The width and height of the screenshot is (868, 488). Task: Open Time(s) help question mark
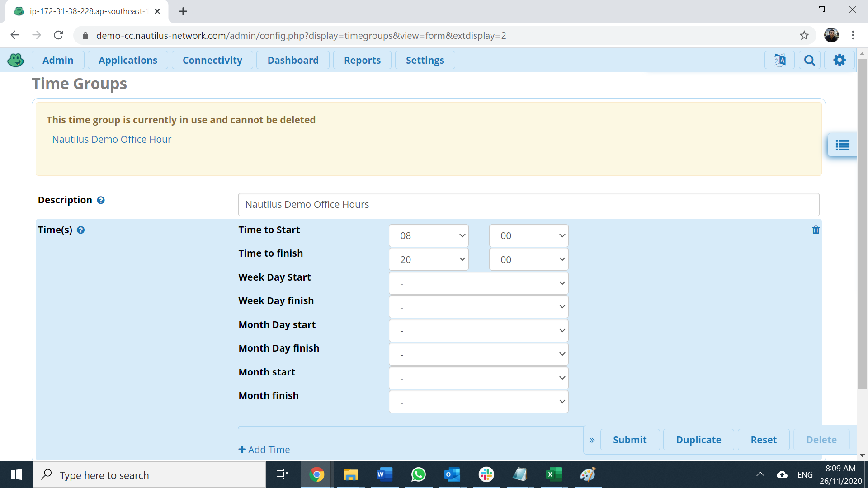80,230
